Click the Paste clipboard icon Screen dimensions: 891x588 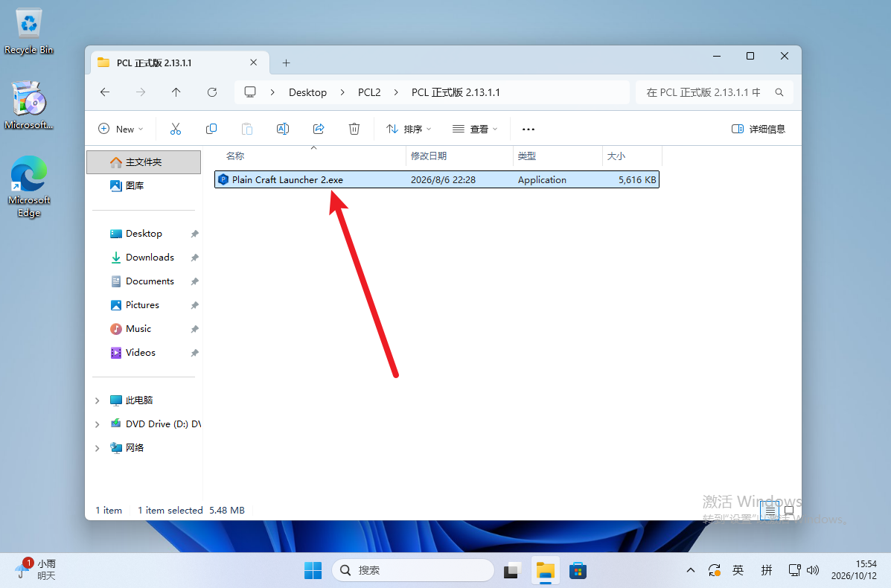coord(246,129)
